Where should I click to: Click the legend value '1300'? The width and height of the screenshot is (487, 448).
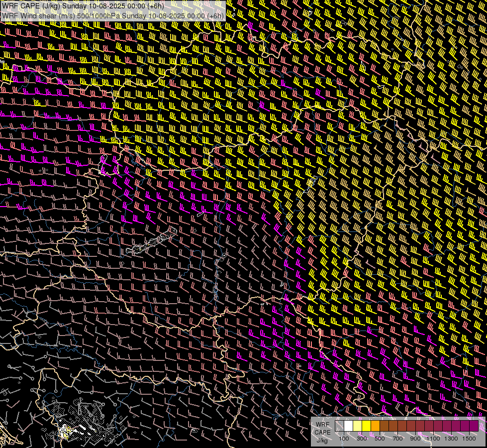pyautogui.click(x=451, y=439)
